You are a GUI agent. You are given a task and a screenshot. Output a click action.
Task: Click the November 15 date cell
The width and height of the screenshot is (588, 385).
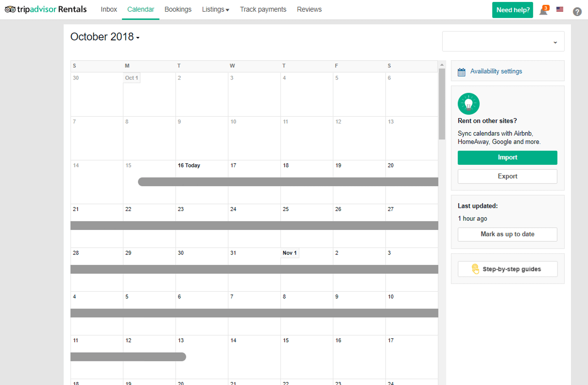307,357
